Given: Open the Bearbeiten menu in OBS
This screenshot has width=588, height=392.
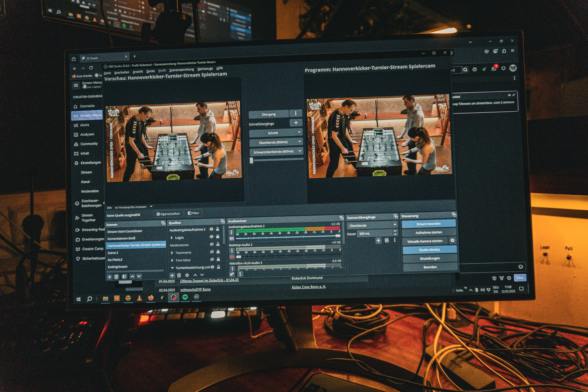Looking at the screenshot, I should pos(122,72).
